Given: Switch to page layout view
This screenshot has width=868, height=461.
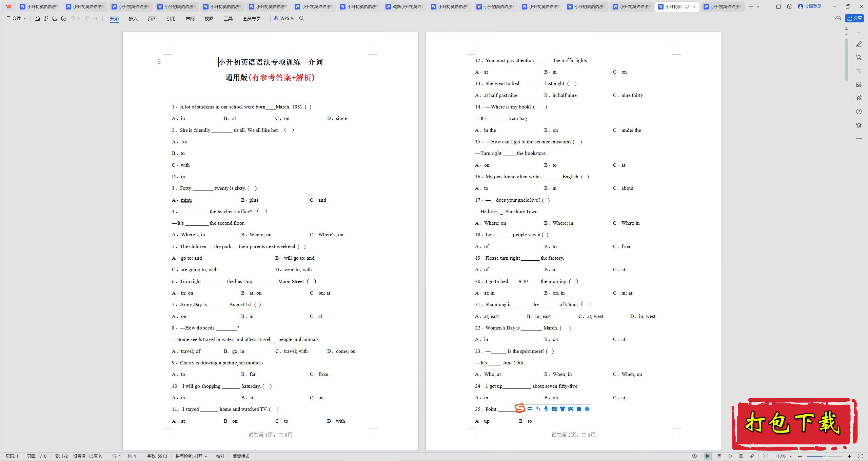Looking at the screenshot, I should 708,456.
